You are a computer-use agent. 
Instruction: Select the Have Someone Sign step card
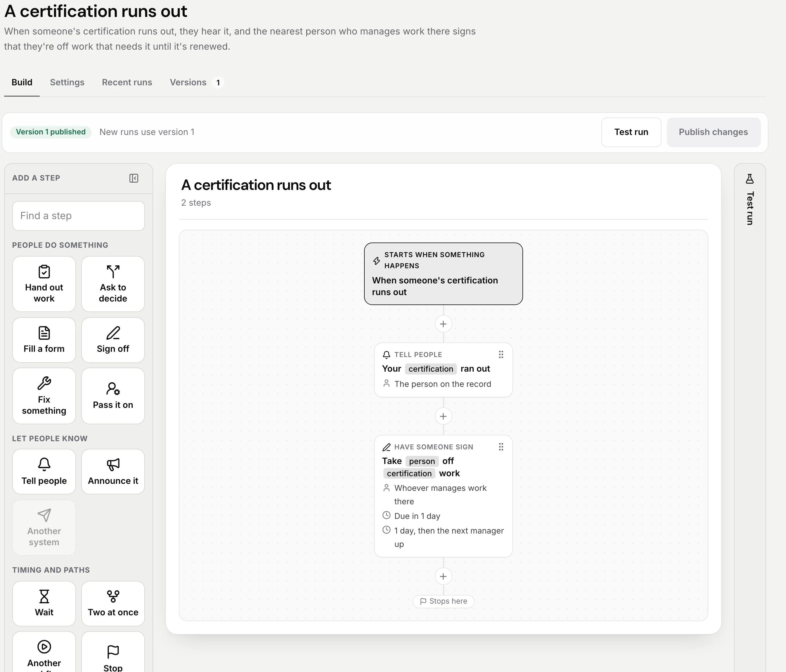(x=444, y=496)
